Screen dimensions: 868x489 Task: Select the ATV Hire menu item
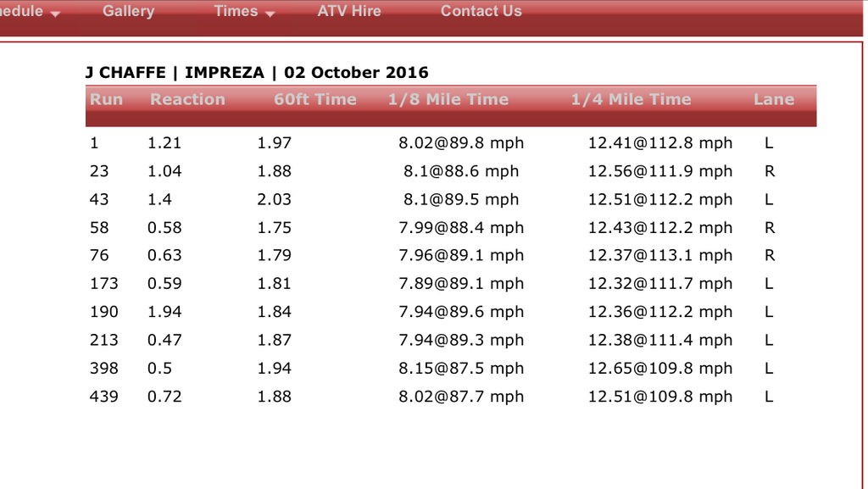[349, 11]
